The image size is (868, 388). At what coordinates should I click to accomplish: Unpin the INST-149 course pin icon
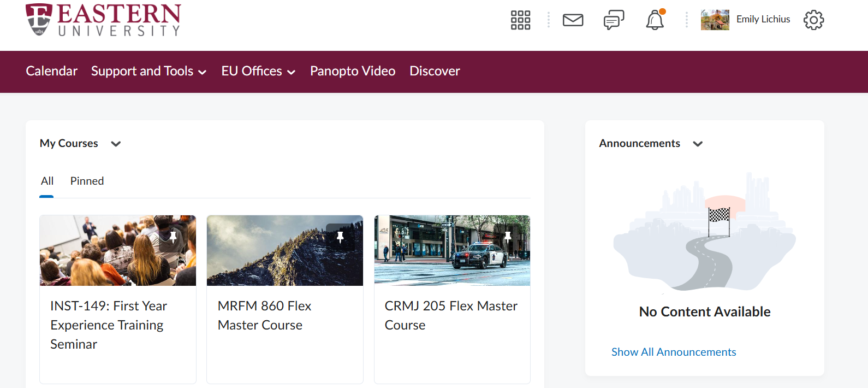pyautogui.click(x=173, y=237)
